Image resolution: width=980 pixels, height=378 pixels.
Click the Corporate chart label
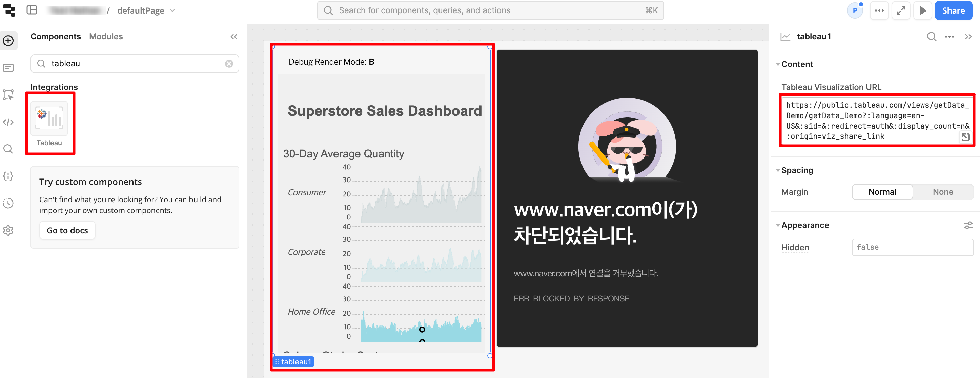307,252
